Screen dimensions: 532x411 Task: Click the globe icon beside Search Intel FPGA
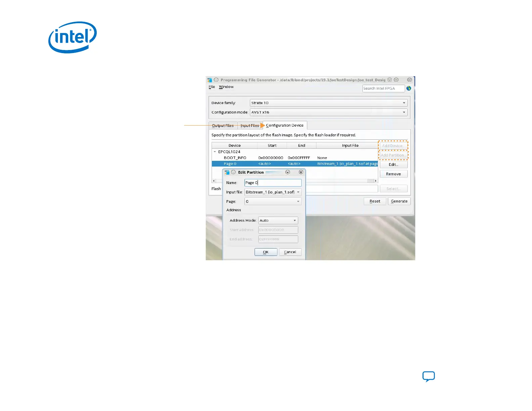click(408, 88)
